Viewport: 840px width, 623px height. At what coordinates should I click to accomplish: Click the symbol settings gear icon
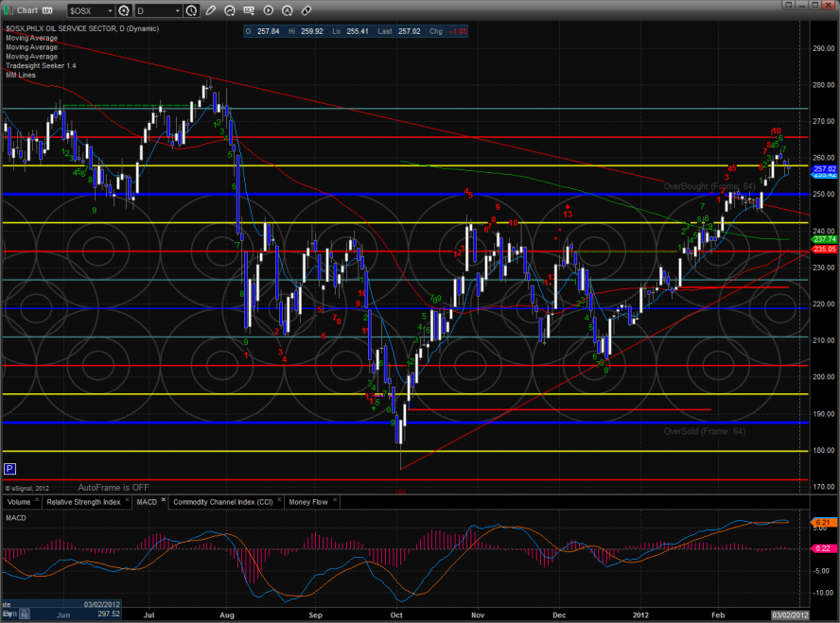(x=124, y=10)
